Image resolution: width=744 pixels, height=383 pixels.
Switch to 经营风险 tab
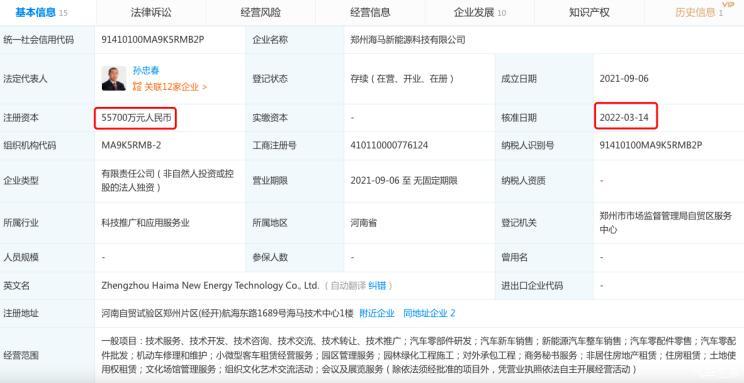point(260,13)
